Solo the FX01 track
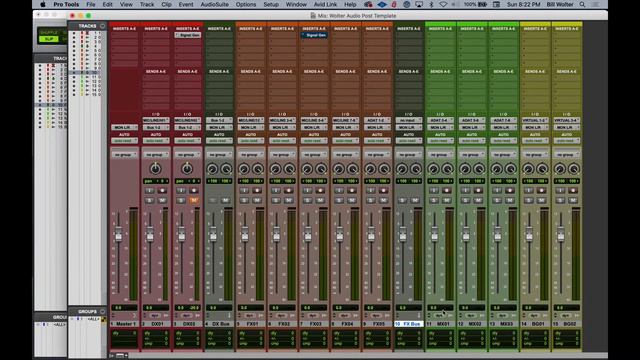Image resolution: width=640 pixels, height=360 pixels. [x=244, y=200]
